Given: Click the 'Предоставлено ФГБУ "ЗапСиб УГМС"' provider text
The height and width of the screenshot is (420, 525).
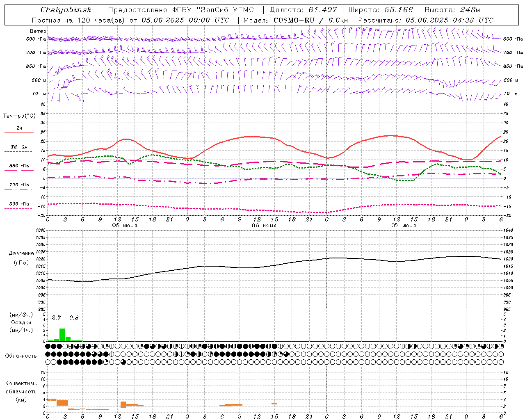Looking at the screenshot, I should click(x=183, y=10).
